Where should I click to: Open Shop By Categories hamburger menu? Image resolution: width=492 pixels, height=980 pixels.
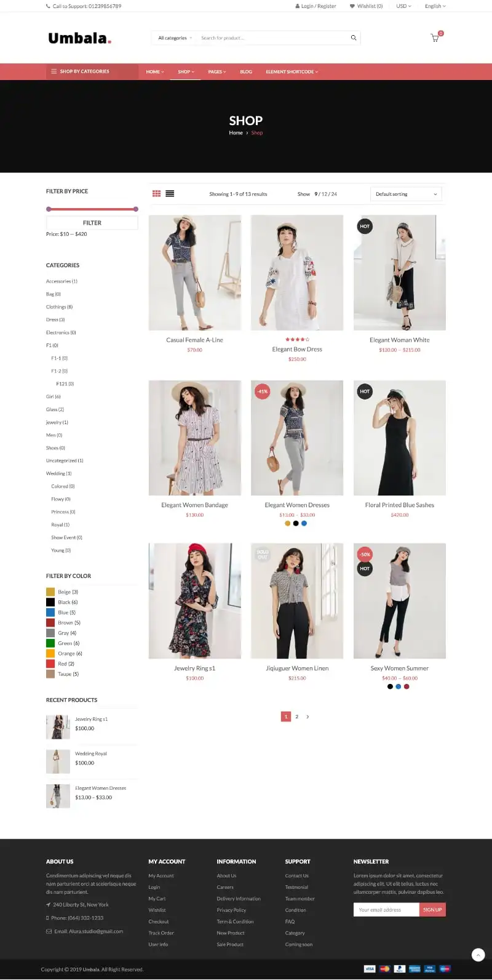click(54, 71)
